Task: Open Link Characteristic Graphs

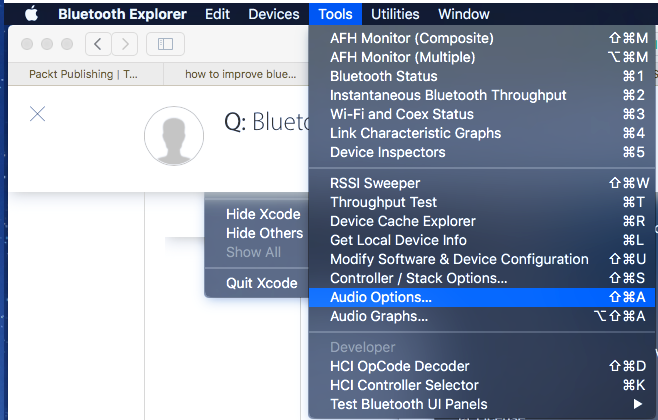Action: click(481, 133)
